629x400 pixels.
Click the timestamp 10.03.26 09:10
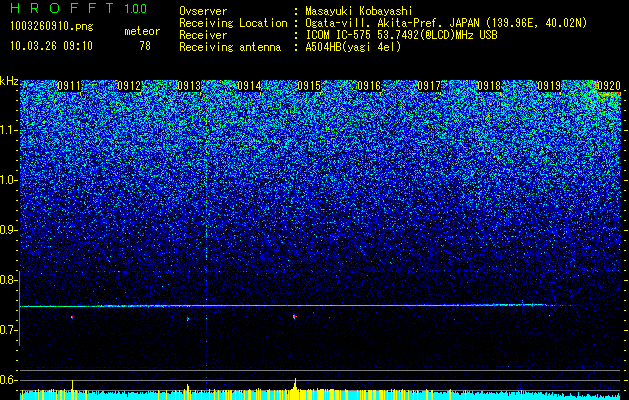click(x=51, y=46)
